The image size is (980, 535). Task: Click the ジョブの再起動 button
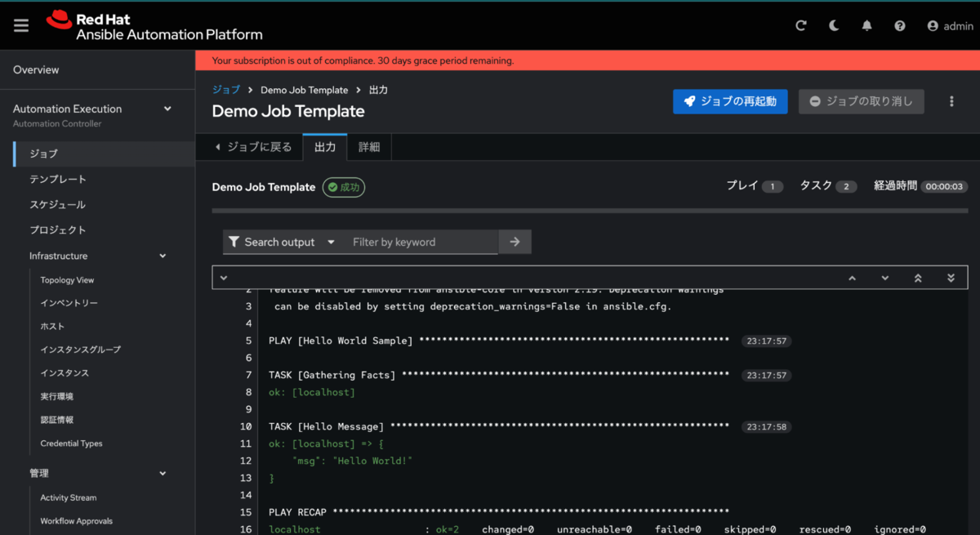[x=730, y=101]
